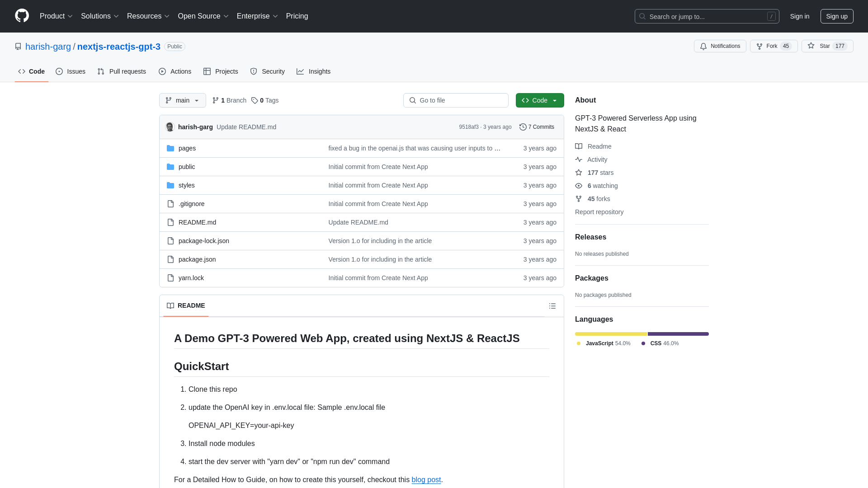This screenshot has height=488, width=868.
Task: Click the branch icon beside 1 Branch
Action: [x=216, y=100]
